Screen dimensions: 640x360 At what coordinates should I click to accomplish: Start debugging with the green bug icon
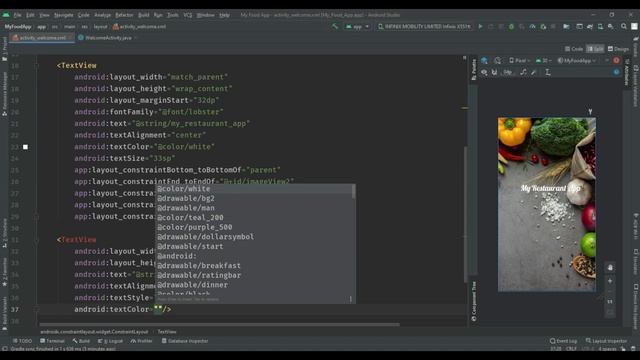[511, 27]
